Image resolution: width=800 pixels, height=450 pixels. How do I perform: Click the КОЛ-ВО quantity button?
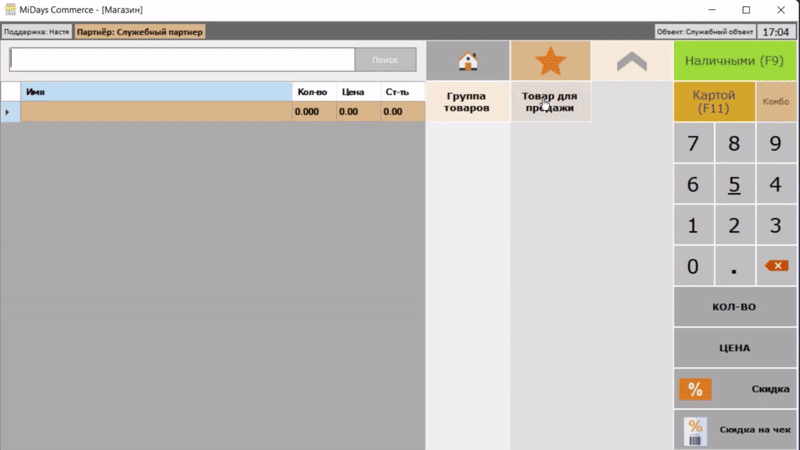pos(735,307)
